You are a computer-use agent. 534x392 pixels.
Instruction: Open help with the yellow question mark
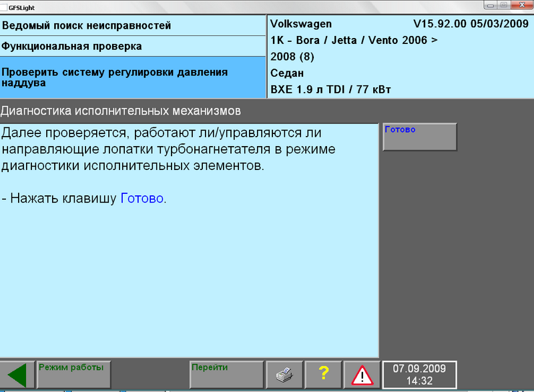pyautogui.click(x=324, y=375)
